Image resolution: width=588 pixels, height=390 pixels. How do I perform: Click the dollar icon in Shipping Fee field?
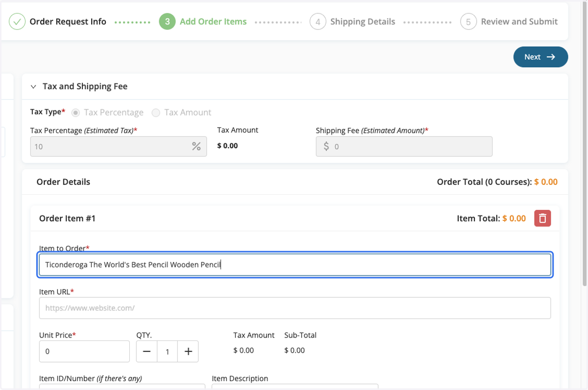[326, 146]
